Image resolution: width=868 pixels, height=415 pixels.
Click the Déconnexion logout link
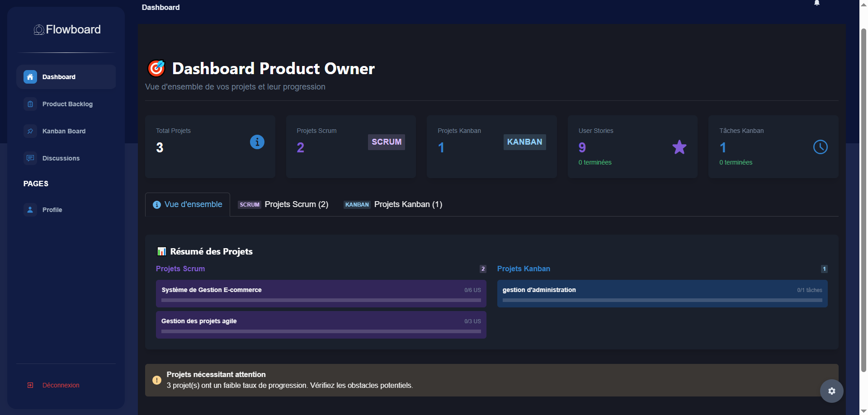click(x=61, y=385)
